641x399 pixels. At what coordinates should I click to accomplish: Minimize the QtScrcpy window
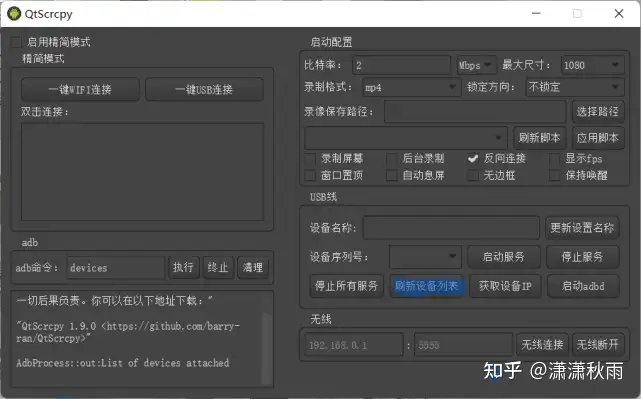coord(536,13)
